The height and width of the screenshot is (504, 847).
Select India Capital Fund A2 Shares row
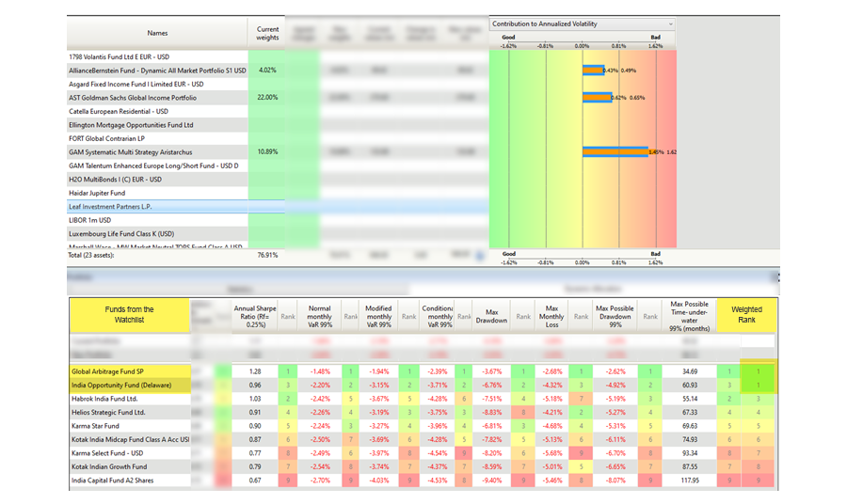(130, 480)
